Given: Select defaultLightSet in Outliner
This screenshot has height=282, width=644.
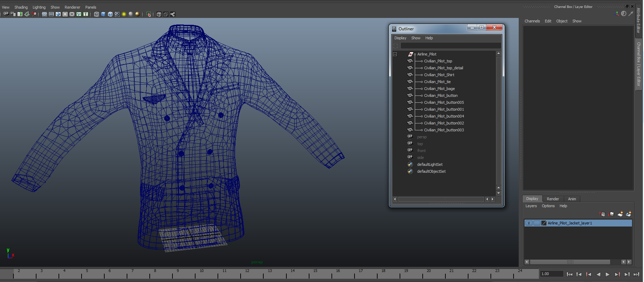Looking at the screenshot, I should [x=430, y=164].
